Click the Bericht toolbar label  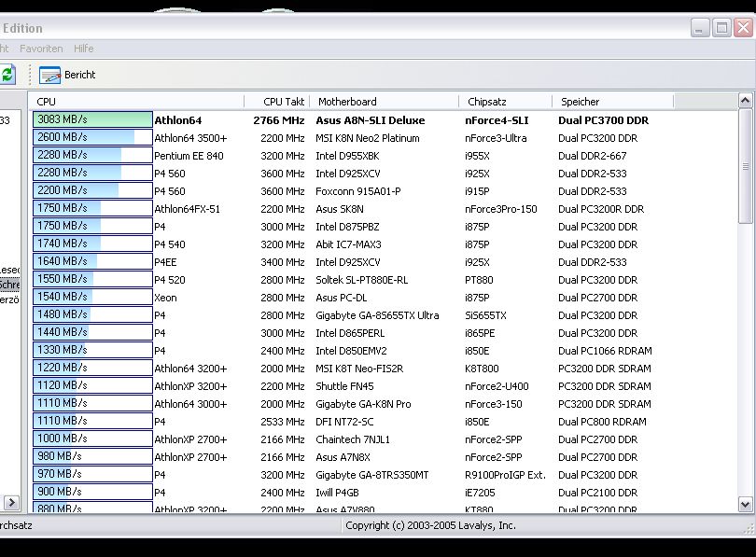point(80,75)
